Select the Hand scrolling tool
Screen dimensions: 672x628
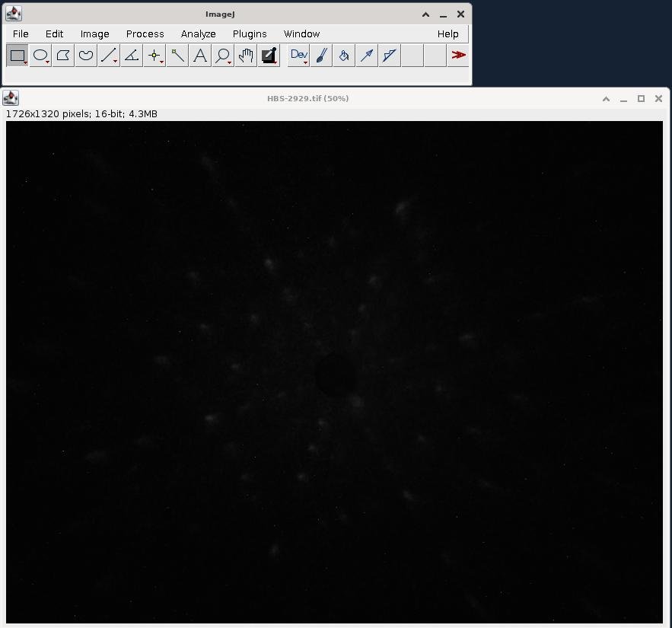coord(245,56)
